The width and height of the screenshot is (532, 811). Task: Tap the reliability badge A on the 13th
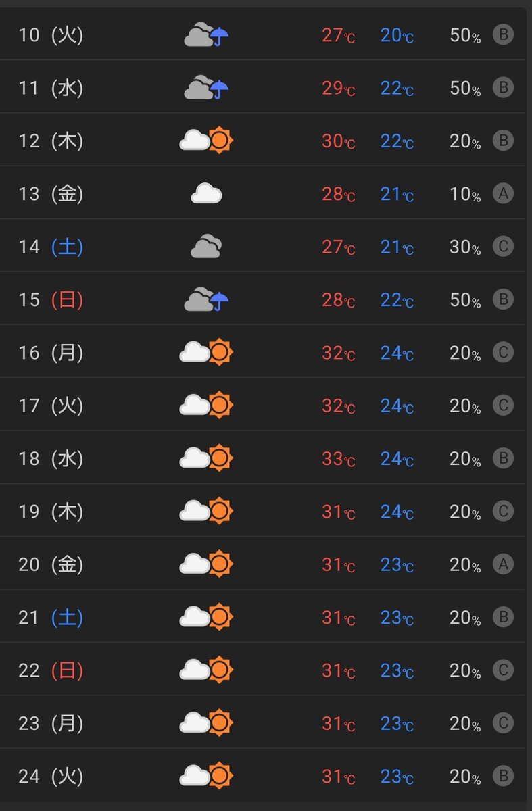tap(503, 194)
